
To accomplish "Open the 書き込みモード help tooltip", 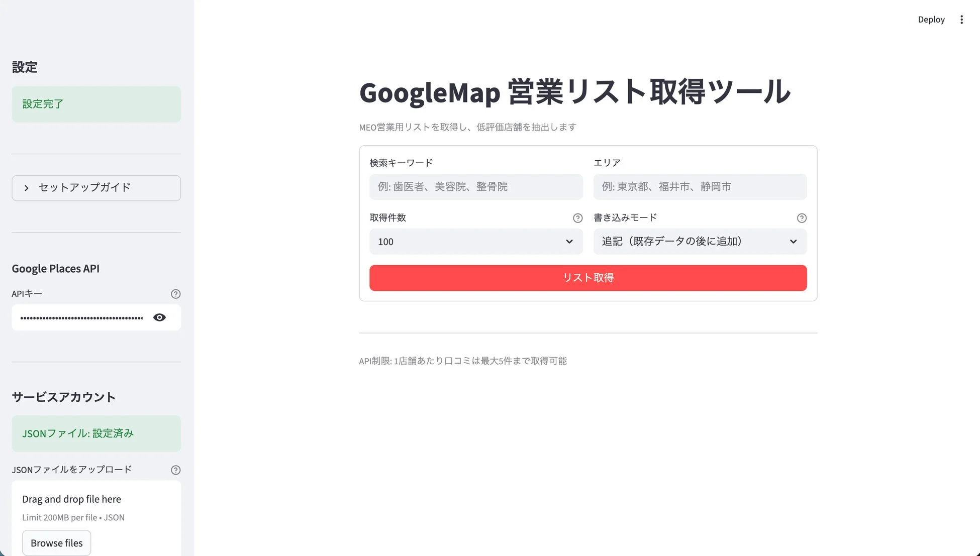I will pyautogui.click(x=801, y=218).
